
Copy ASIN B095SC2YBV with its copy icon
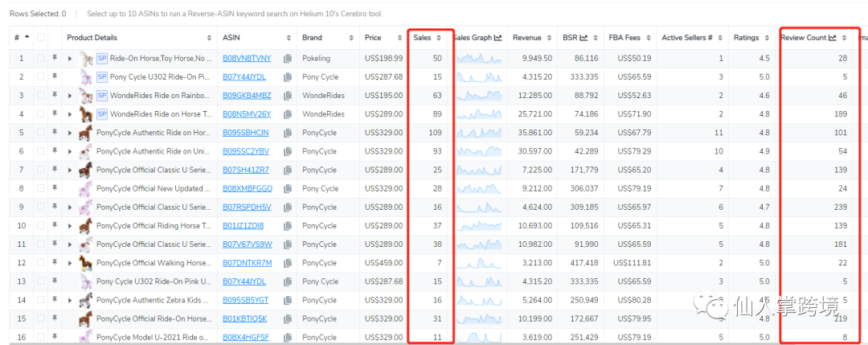pos(287,152)
